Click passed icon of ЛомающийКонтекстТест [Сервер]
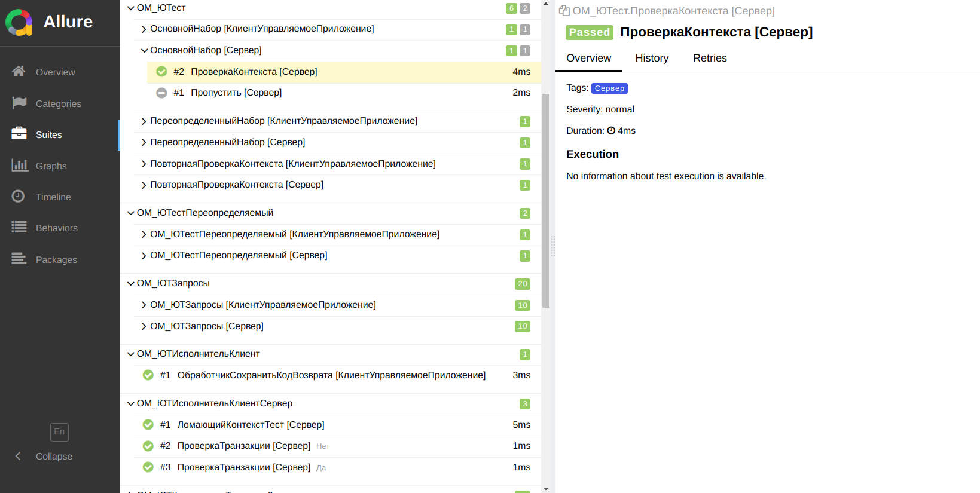Viewport: 980px width, 493px height. point(148,425)
